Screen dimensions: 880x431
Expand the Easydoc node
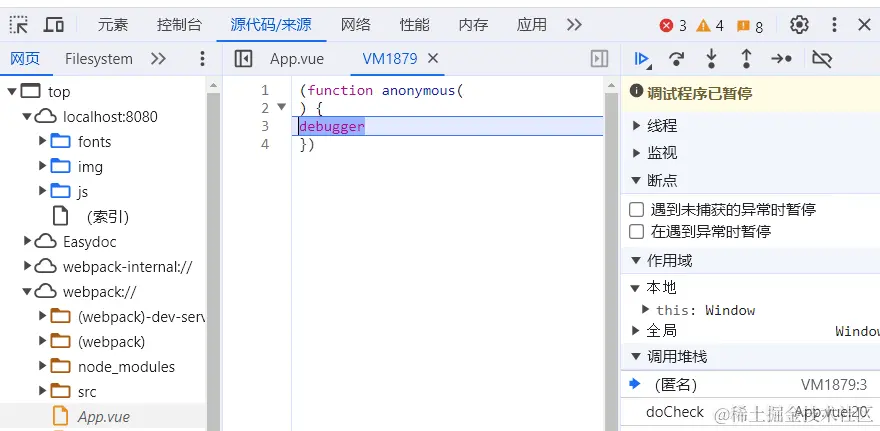(x=28, y=241)
